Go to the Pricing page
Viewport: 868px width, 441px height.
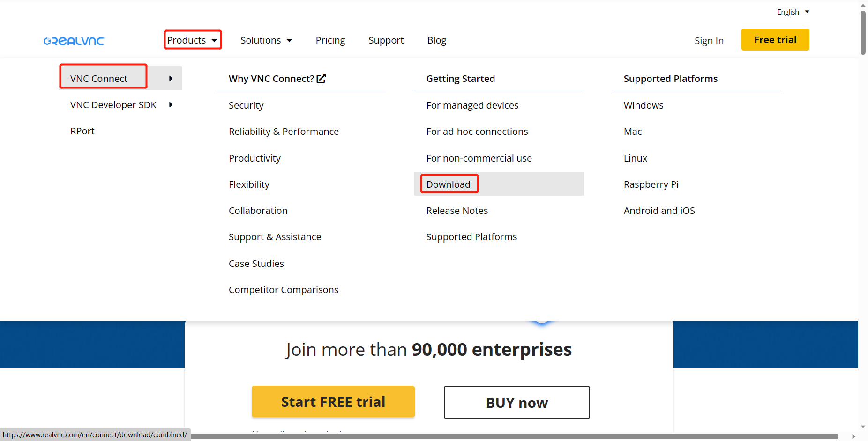(330, 40)
